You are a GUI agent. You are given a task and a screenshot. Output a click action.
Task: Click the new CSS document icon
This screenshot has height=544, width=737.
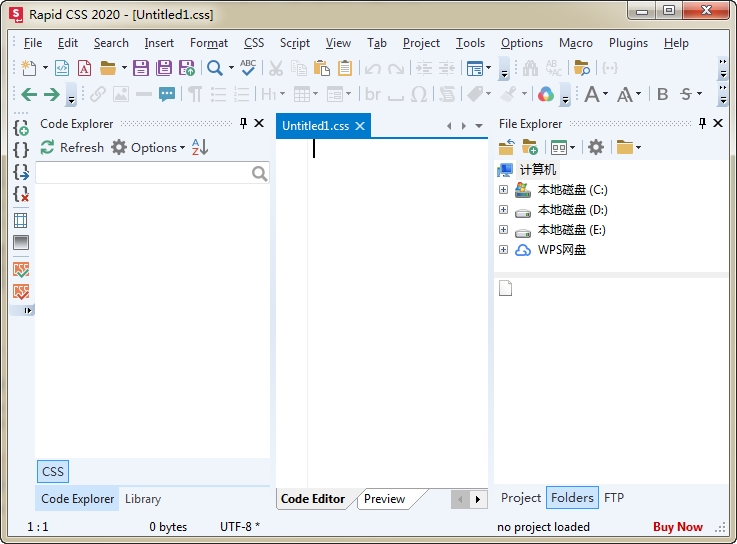click(85, 68)
